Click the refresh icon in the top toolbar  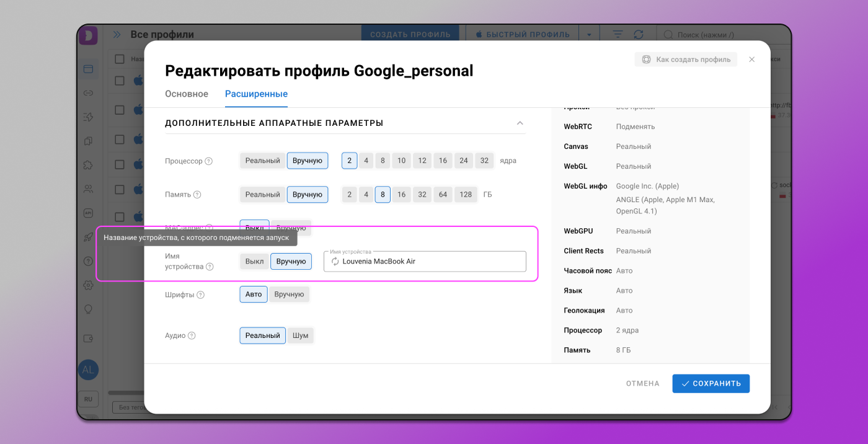click(639, 35)
